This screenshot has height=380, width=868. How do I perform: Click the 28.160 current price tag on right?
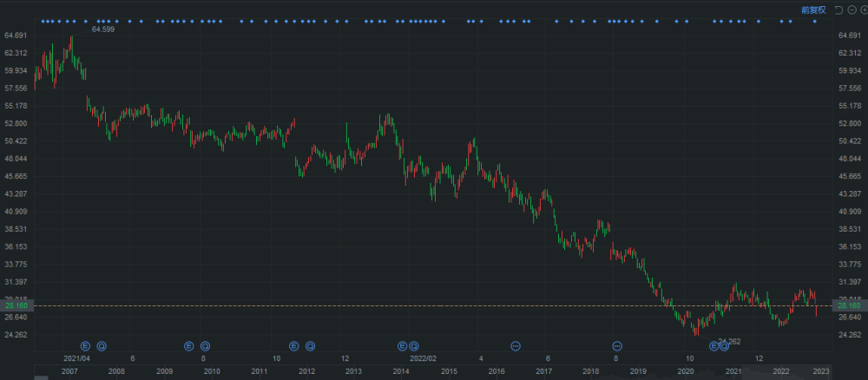point(849,305)
